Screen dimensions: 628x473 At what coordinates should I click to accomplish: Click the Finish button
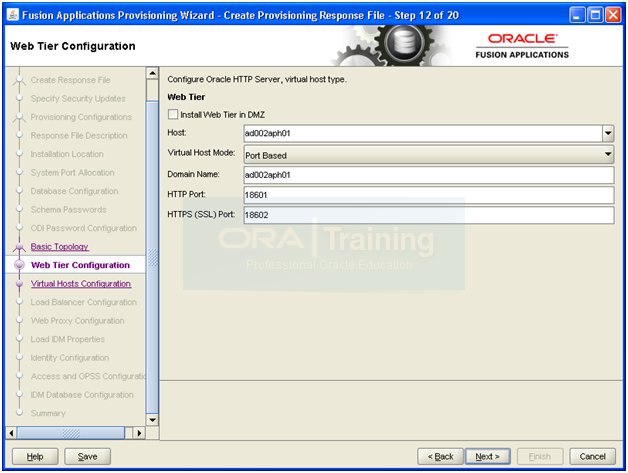540,456
